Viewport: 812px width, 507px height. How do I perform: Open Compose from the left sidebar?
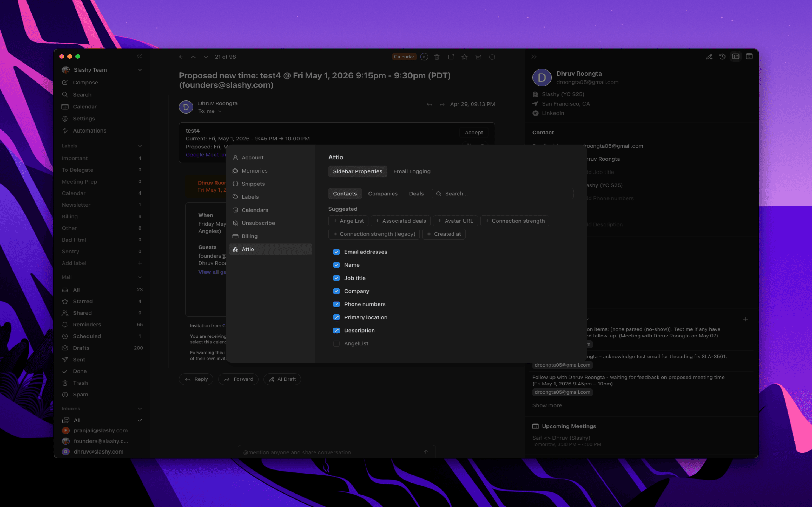coord(86,83)
